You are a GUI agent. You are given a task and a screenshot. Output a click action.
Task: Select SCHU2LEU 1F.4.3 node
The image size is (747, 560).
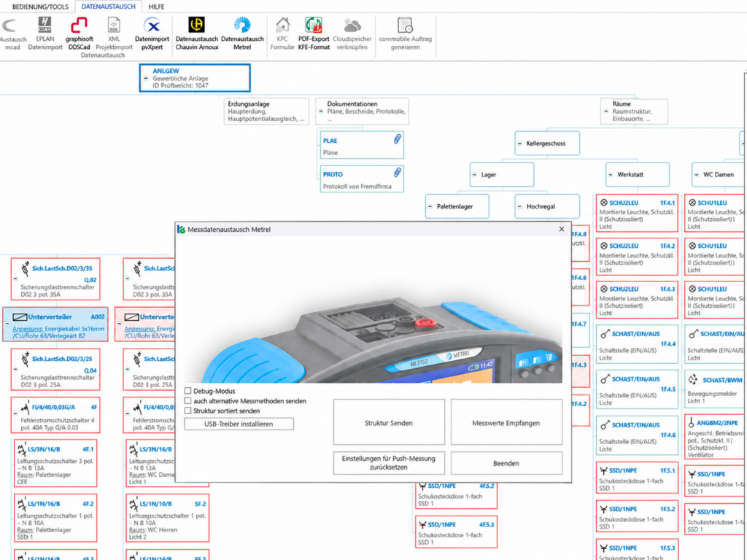coord(636,300)
